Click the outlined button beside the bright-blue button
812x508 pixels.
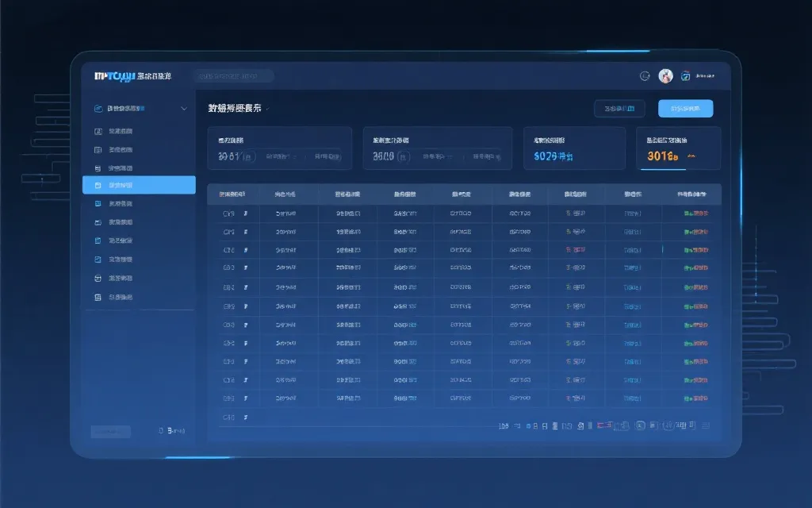(619, 109)
